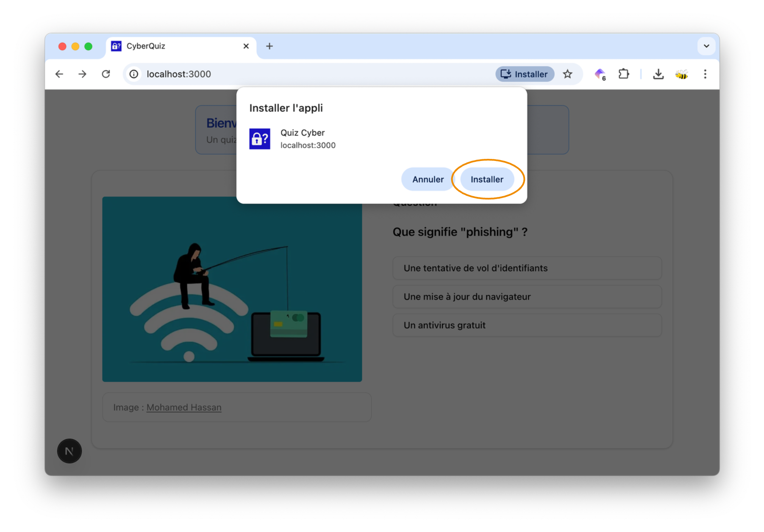This screenshot has height=532, width=764.
Task: Reload the localhost page
Action: [x=106, y=74]
